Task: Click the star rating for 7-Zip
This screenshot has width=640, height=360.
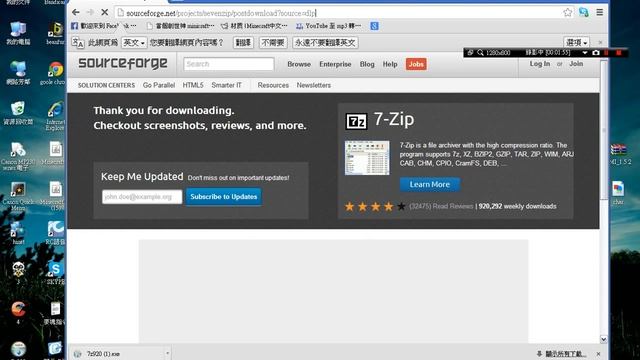Action: point(375,207)
